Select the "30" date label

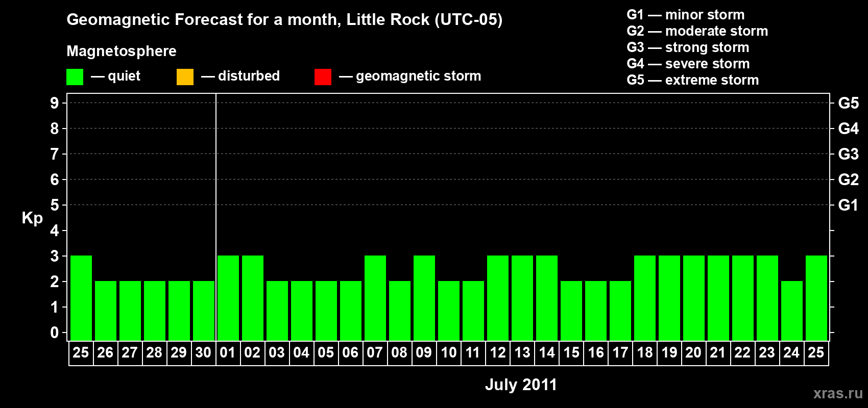pyautogui.click(x=203, y=352)
